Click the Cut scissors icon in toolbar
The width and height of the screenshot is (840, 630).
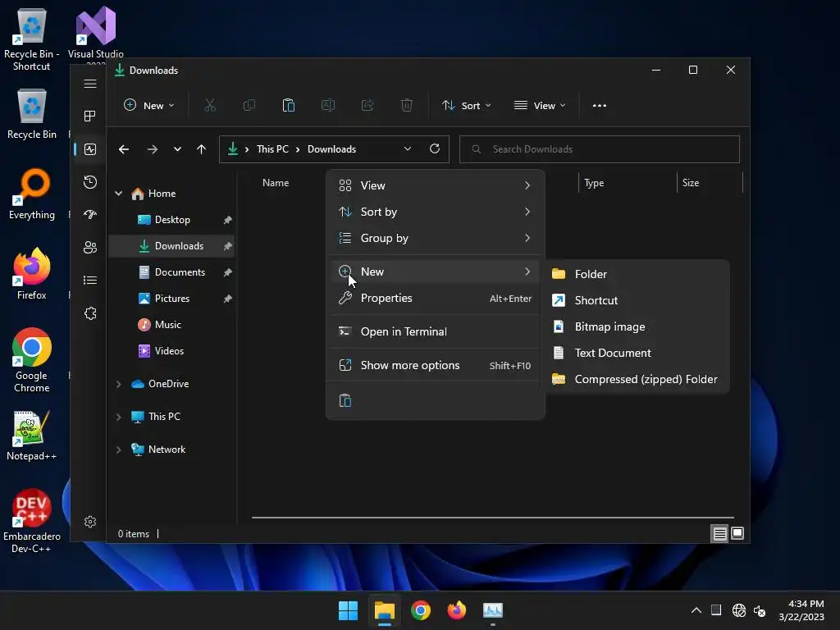click(209, 106)
